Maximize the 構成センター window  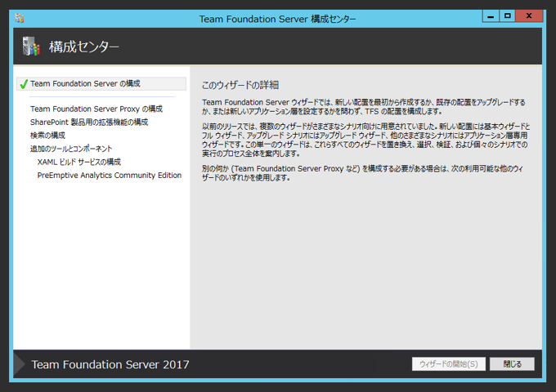point(508,16)
